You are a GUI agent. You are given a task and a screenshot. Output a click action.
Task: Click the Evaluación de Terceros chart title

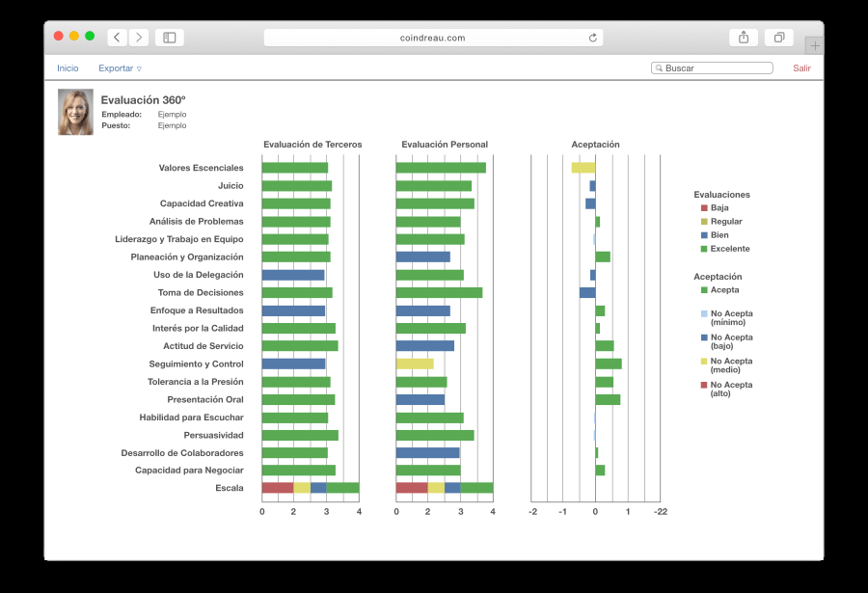pyautogui.click(x=312, y=145)
